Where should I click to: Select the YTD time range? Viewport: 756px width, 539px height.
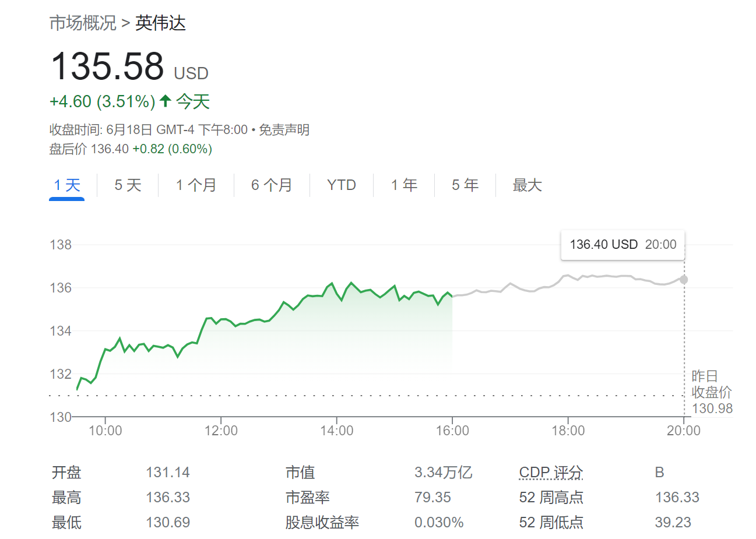point(341,185)
